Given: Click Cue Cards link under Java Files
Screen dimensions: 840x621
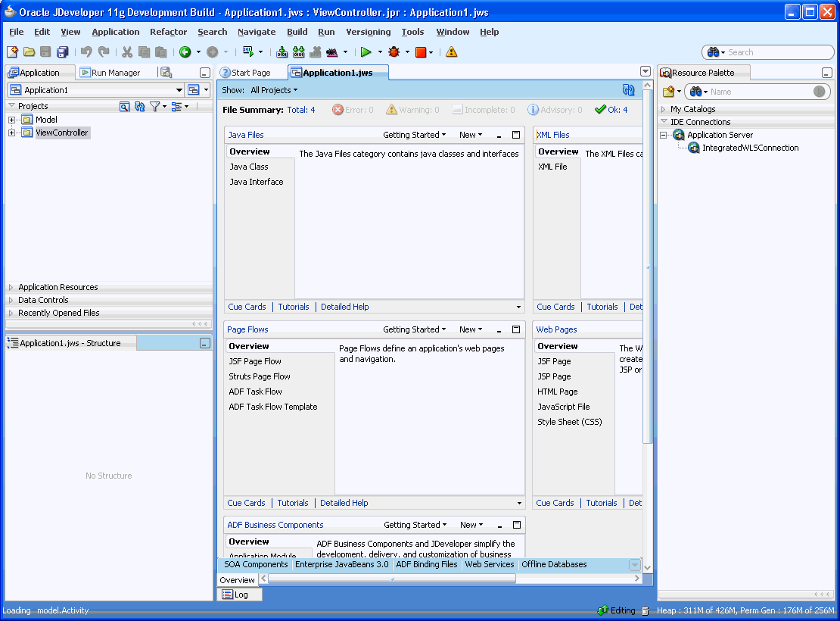Looking at the screenshot, I should [x=247, y=307].
